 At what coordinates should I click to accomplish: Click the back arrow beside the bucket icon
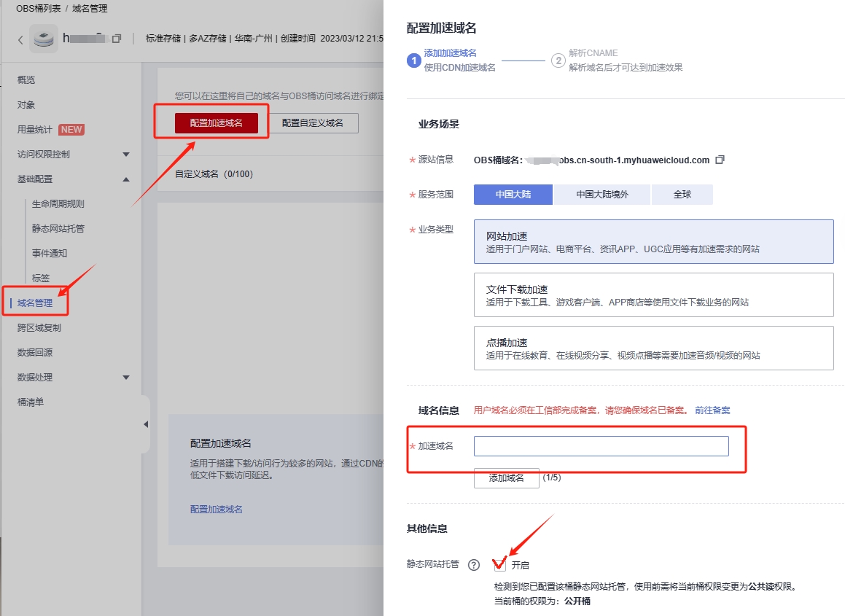pos(20,39)
